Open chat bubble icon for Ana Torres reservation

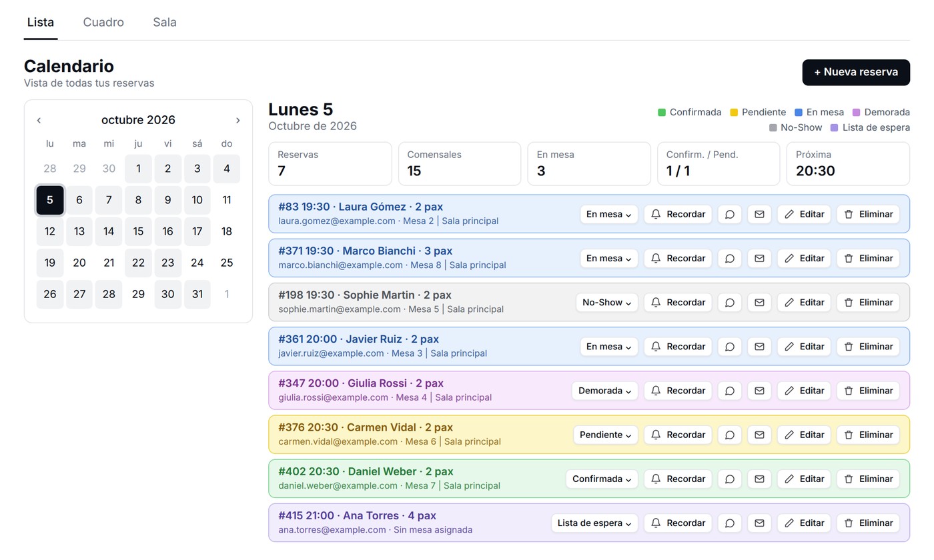[729, 523]
